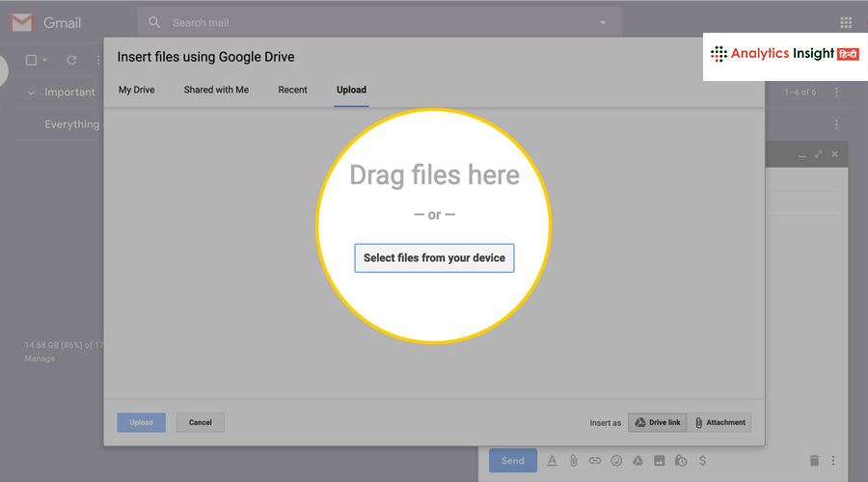868x482 pixels.
Task: Tick the select all mail checkbox
Action: click(31, 60)
